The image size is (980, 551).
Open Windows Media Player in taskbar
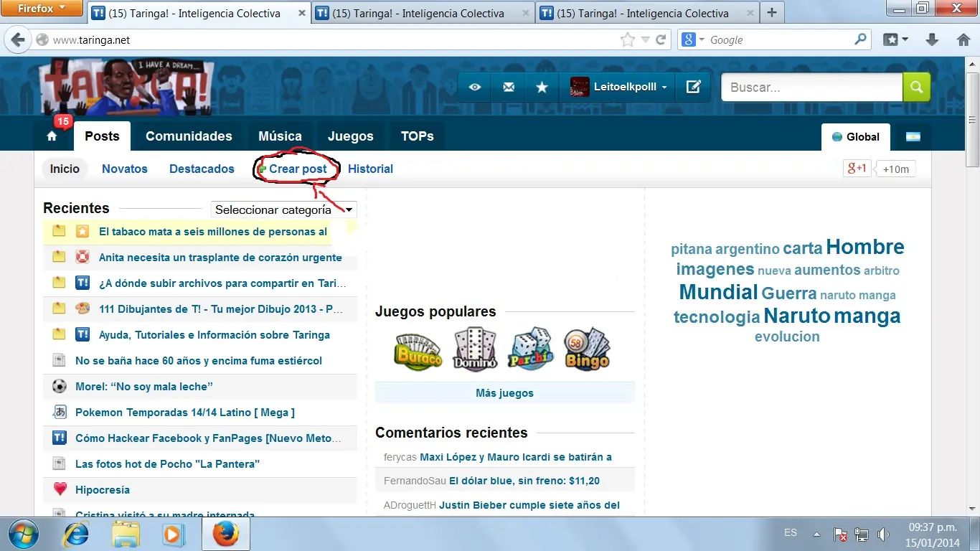tap(173, 534)
